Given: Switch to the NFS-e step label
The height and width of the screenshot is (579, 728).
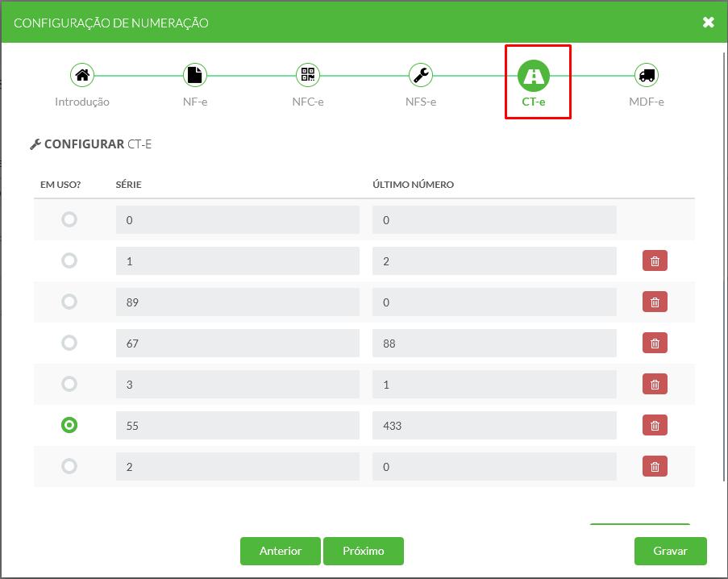Looking at the screenshot, I should point(421,102).
